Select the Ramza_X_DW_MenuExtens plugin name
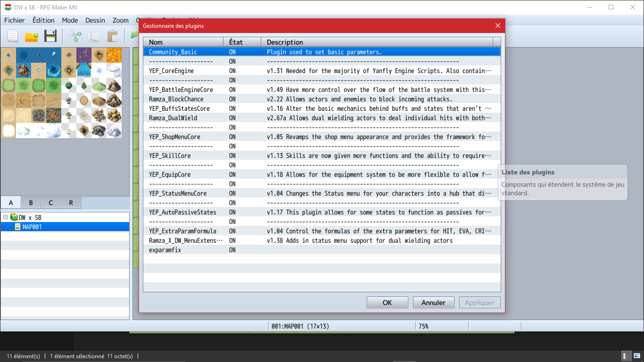This screenshot has height=362, width=644. pos(186,240)
